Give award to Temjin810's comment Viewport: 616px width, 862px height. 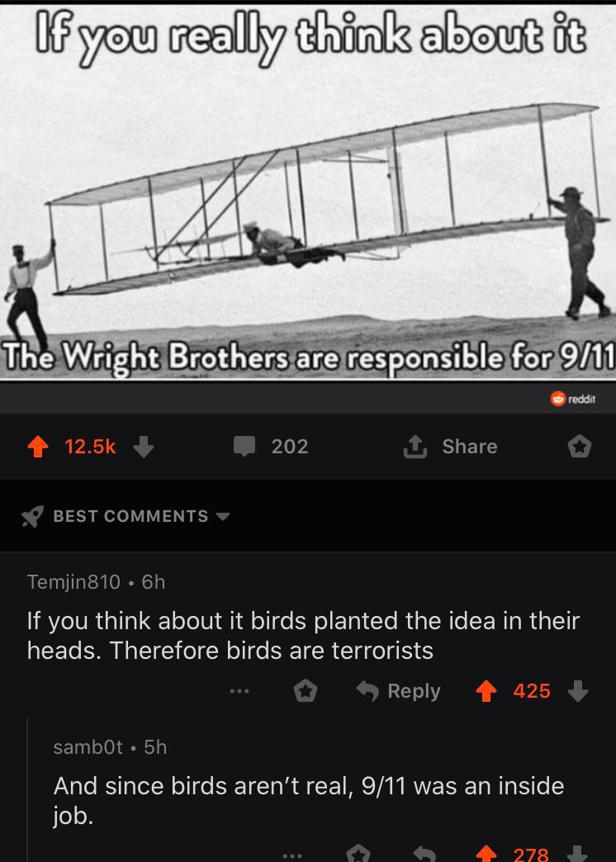(x=306, y=691)
